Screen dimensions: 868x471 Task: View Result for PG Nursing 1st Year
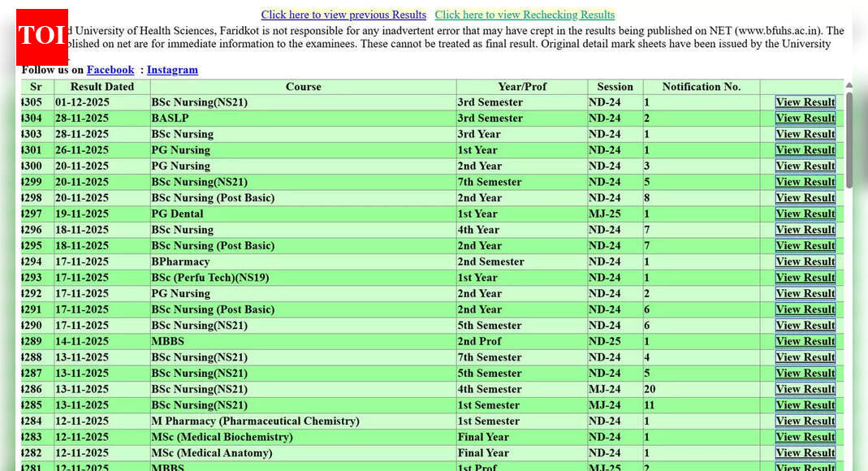coord(805,149)
